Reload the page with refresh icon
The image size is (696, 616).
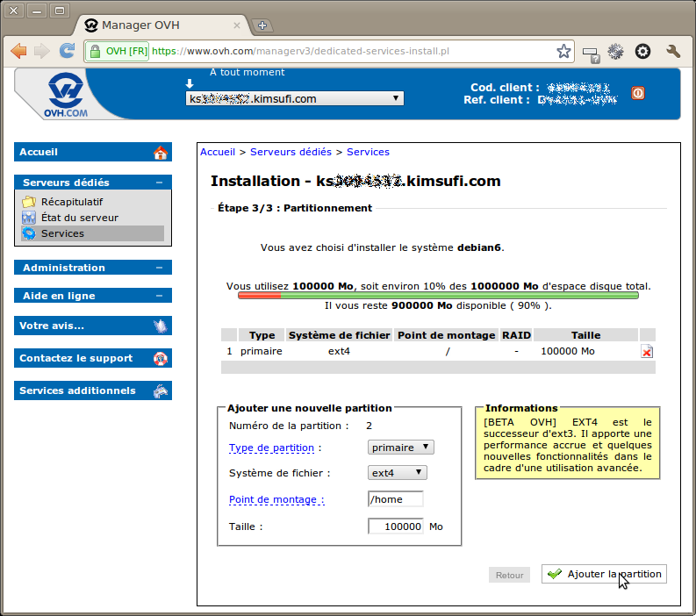(x=67, y=51)
